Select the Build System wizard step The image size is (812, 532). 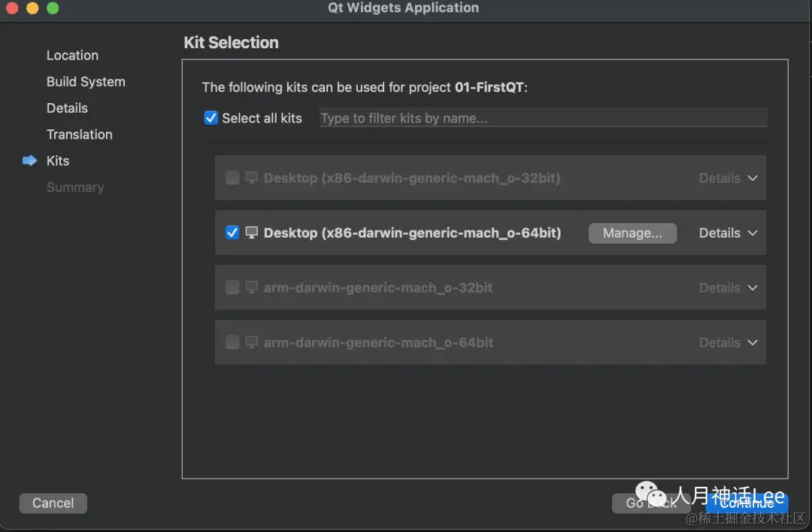point(86,81)
